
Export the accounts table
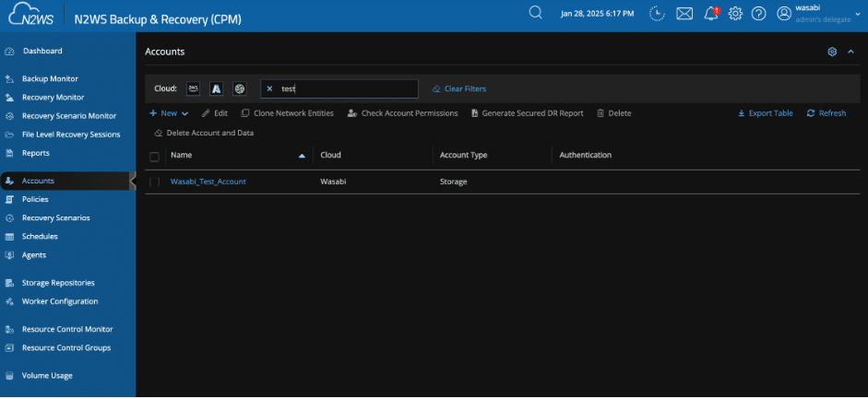[765, 113]
